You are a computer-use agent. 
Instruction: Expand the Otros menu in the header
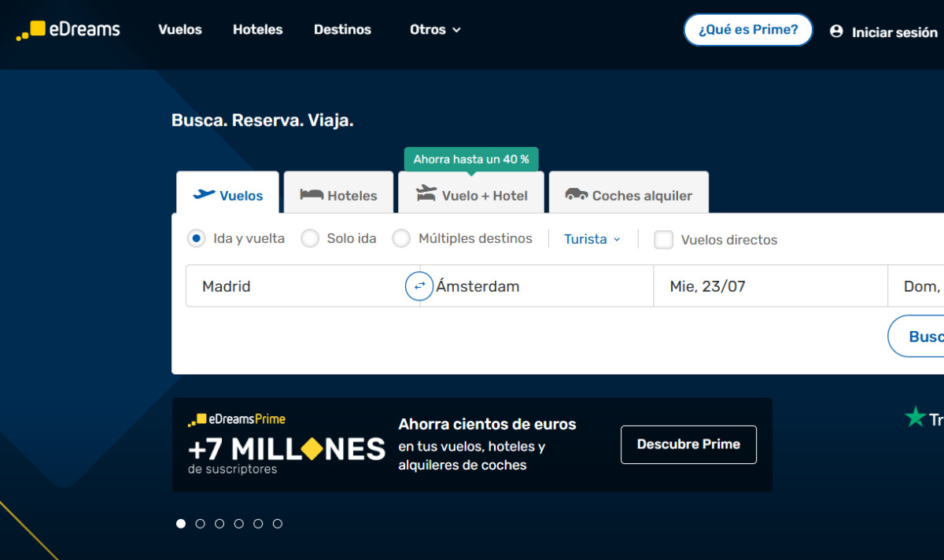pyautogui.click(x=435, y=30)
